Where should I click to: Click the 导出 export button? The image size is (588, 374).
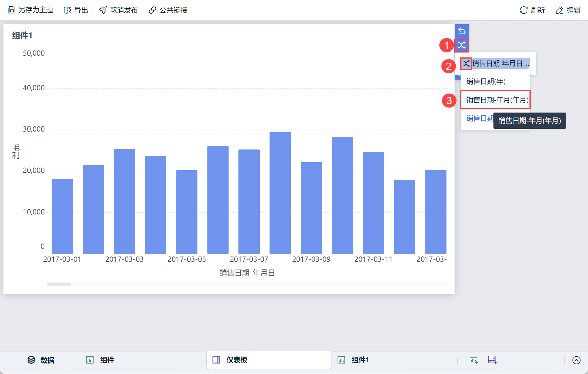tap(76, 10)
